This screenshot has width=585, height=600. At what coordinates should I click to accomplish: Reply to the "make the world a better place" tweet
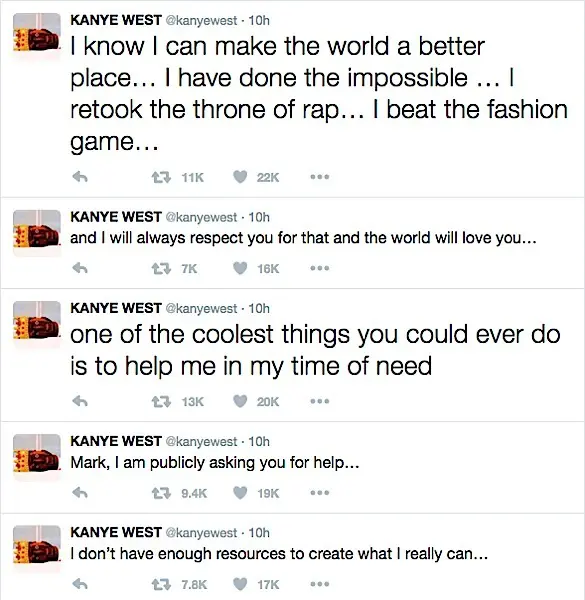coord(80,177)
